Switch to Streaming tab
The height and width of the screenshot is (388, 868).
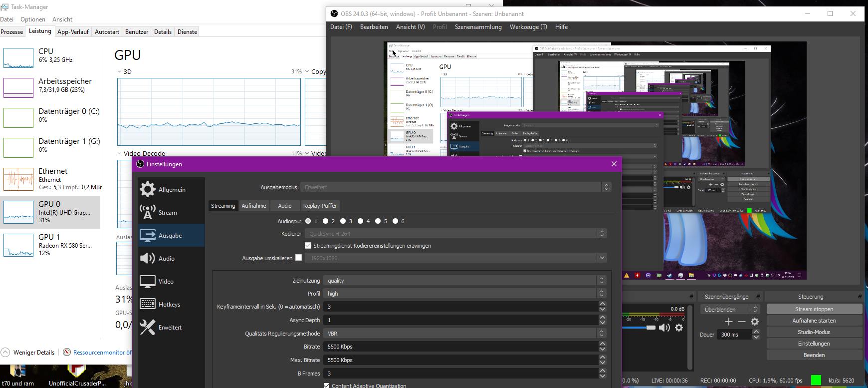click(223, 206)
